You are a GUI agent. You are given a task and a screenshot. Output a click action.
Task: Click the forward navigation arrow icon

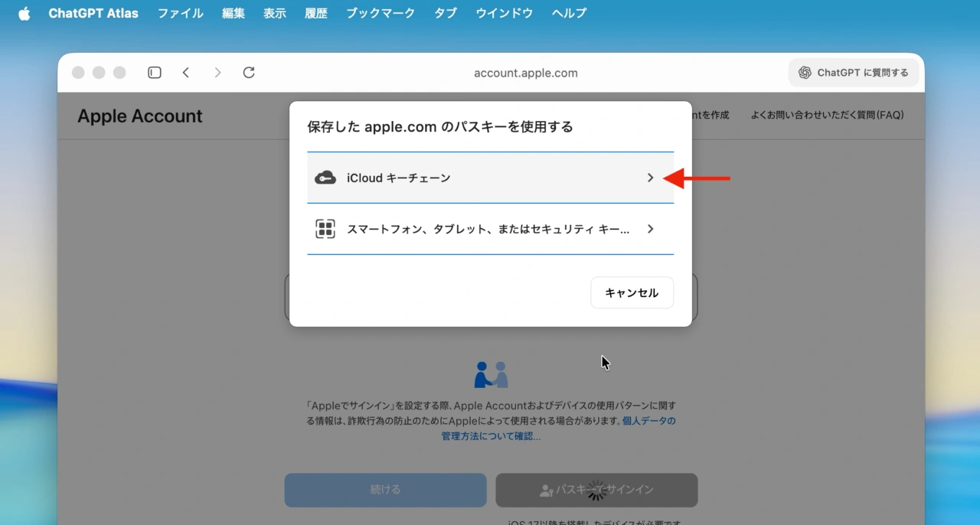tap(217, 73)
